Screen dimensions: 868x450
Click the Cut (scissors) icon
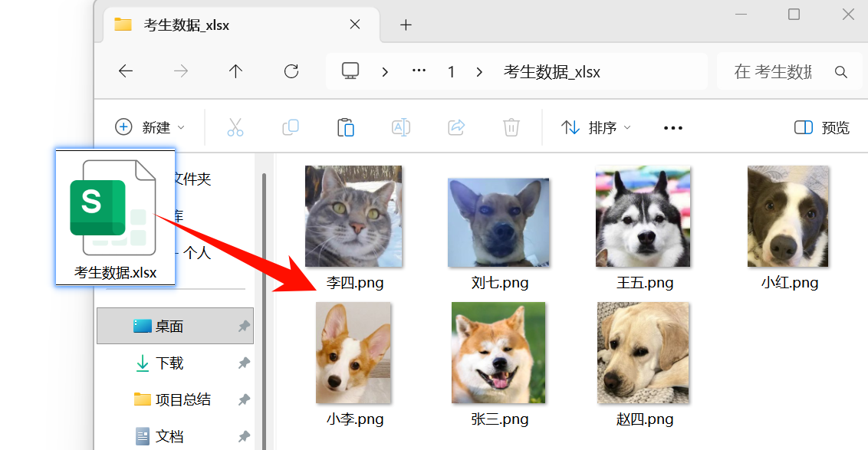point(235,127)
